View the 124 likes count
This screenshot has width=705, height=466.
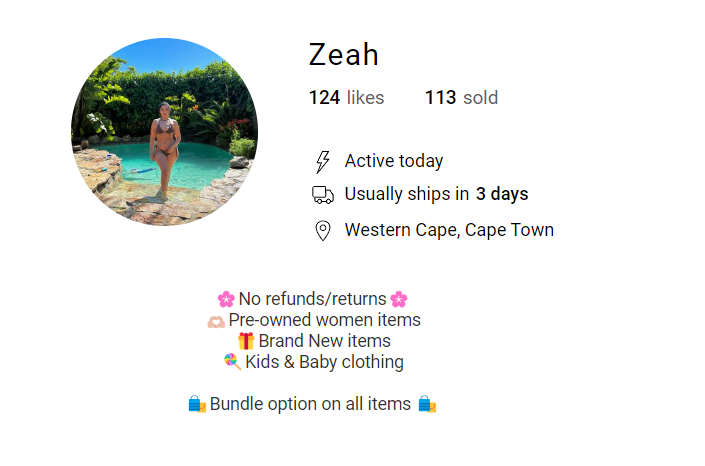tap(346, 98)
